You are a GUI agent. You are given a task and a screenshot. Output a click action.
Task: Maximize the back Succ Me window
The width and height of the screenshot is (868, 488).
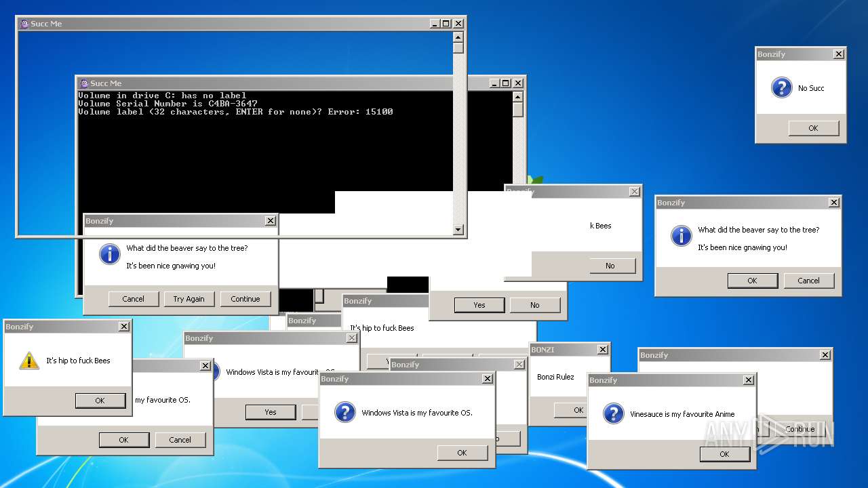[x=446, y=24]
